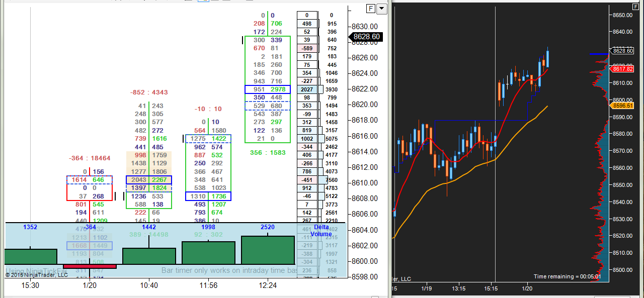Click the 2267 ask volume cell

tap(158, 180)
